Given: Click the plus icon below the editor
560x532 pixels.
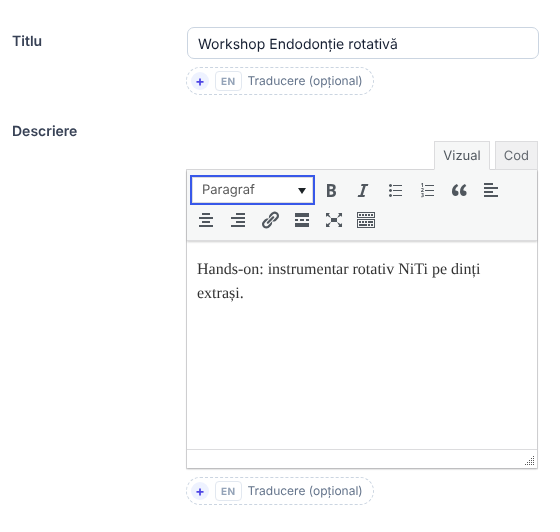Looking at the screenshot, I should click(200, 491).
